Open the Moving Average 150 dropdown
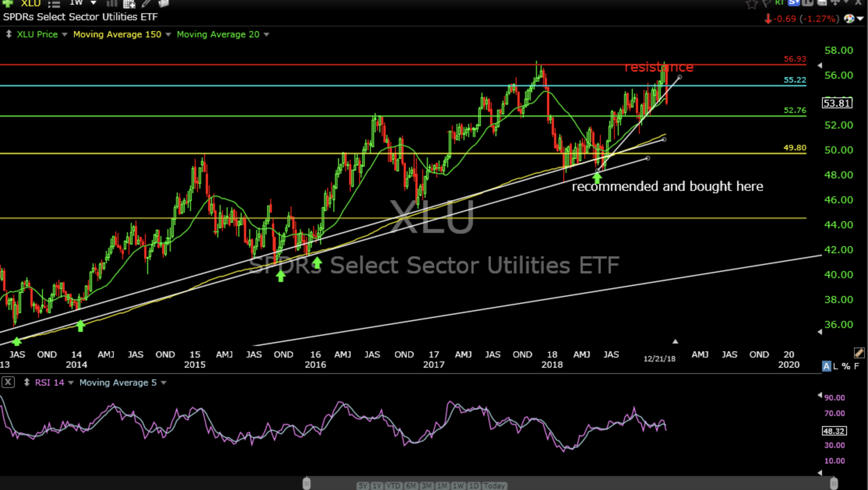This screenshot has height=490, width=868. pos(168,35)
